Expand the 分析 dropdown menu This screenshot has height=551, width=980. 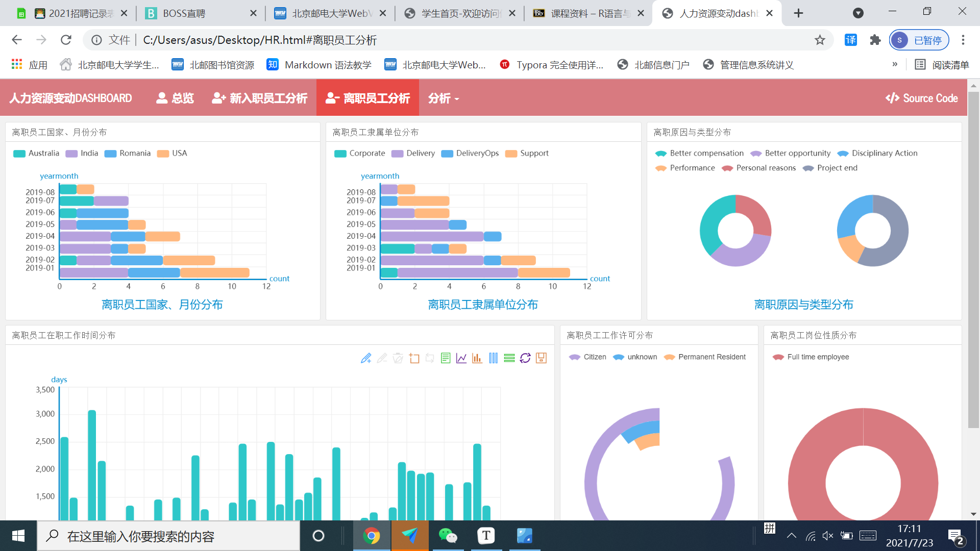[x=443, y=98]
